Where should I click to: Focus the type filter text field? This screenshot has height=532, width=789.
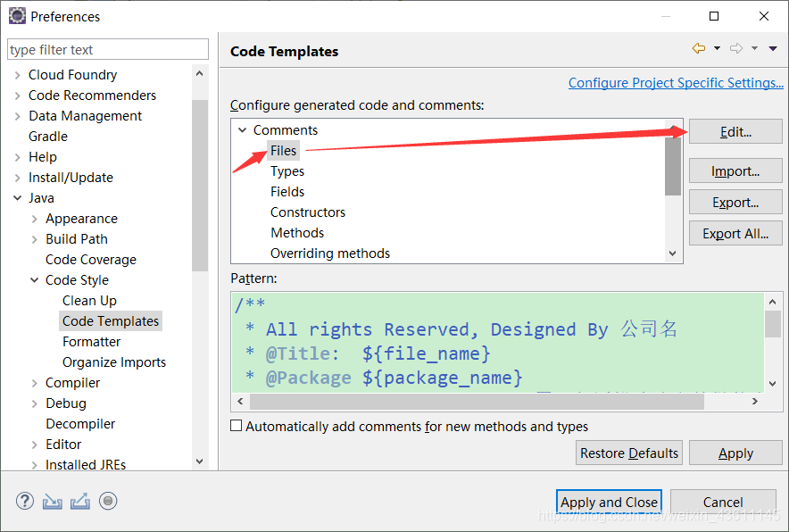(108, 49)
